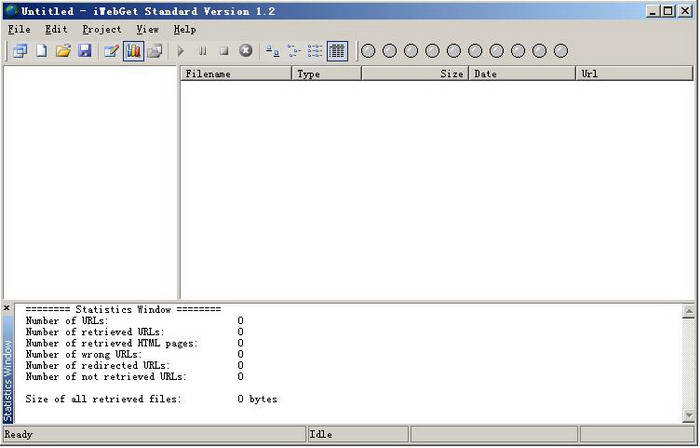Close the Statistics Window panel

[7, 308]
